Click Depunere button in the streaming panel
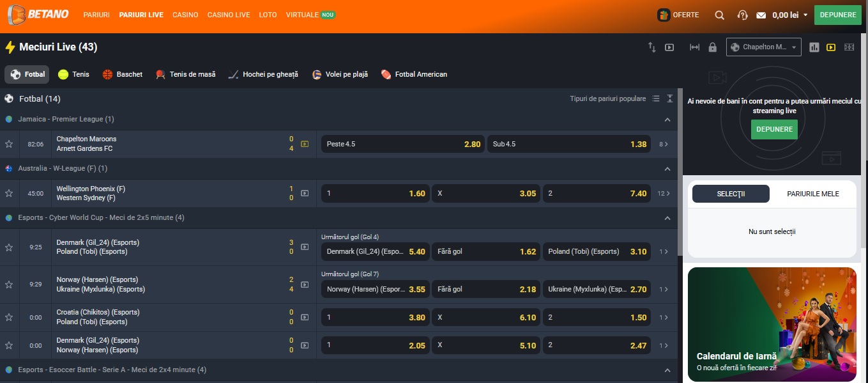The height and width of the screenshot is (383, 868). [x=774, y=129]
